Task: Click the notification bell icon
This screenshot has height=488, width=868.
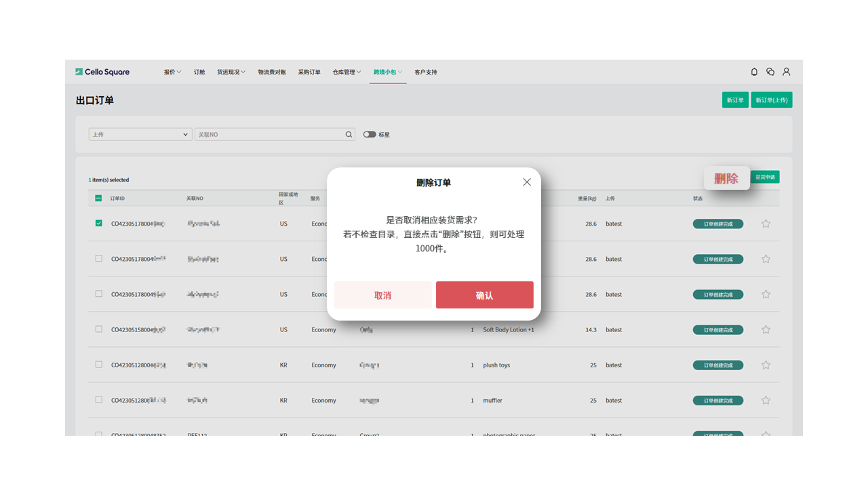Action: click(754, 72)
